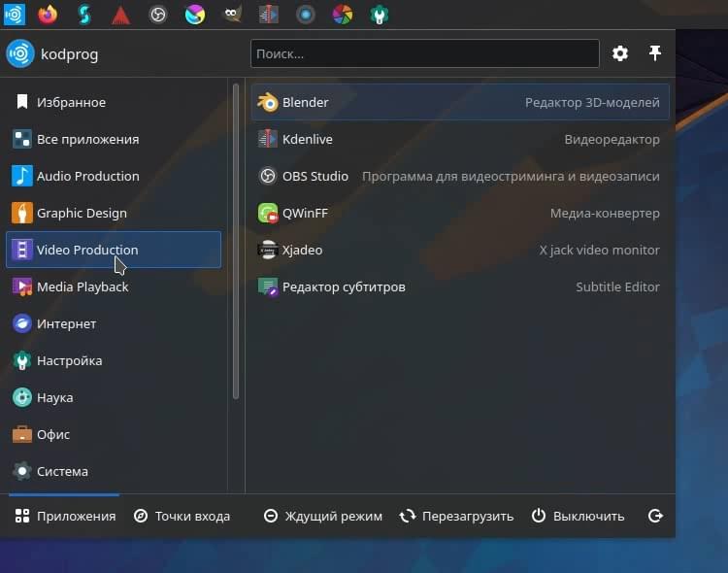Launch Kdenlive from the top panel
The height and width of the screenshot is (573, 728).
(x=269, y=15)
